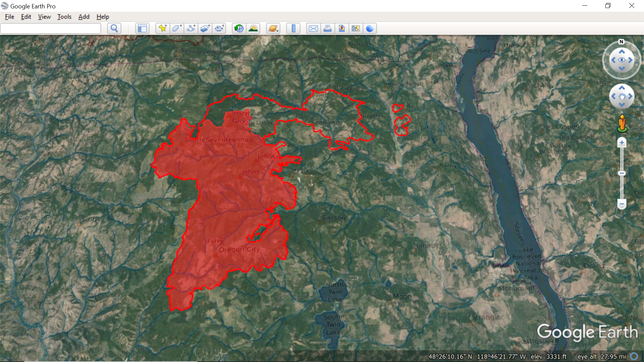Start Record a Tour camera tool
The width and height of the screenshot is (644, 362).
coord(220,28)
